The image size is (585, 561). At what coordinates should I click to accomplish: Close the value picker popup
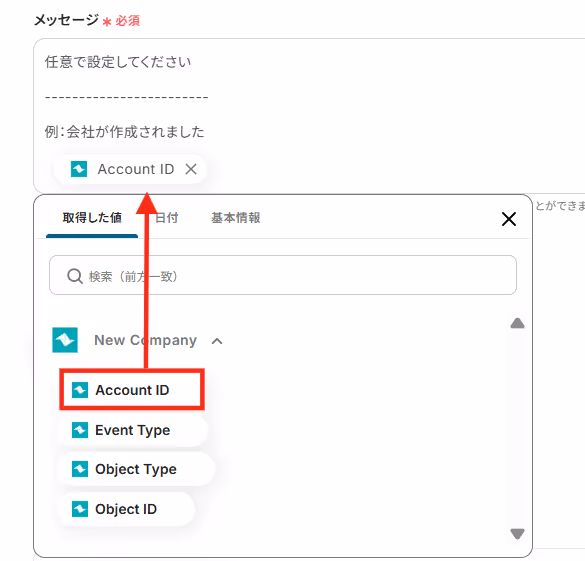point(509,219)
